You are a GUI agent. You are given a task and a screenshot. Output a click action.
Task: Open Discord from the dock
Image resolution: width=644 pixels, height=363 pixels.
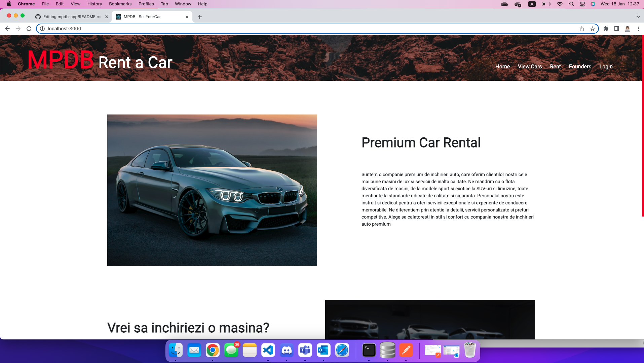(x=287, y=351)
